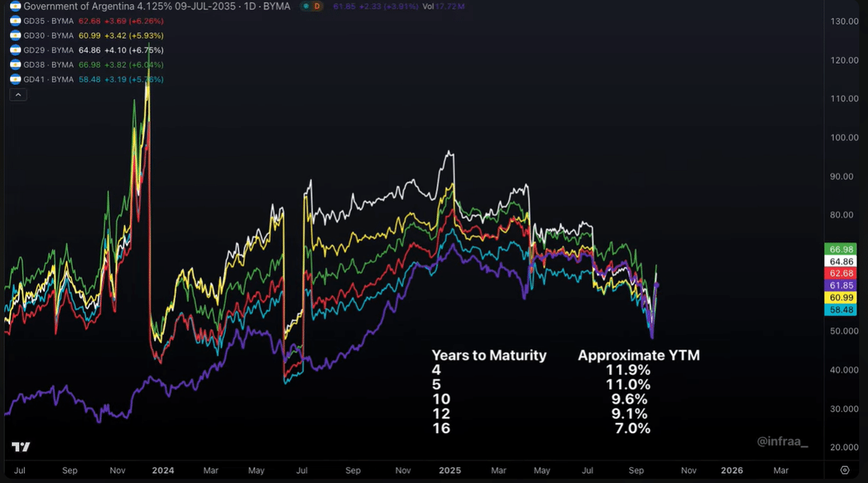Click the red 62.68 price axis tag
Viewport: 868px width, 483px height.
[x=841, y=273]
